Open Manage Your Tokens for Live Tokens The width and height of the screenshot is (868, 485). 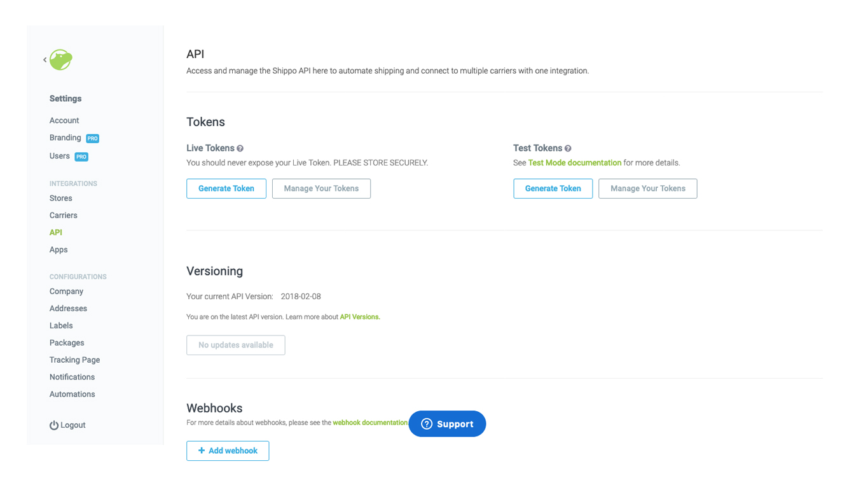pos(321,188)
